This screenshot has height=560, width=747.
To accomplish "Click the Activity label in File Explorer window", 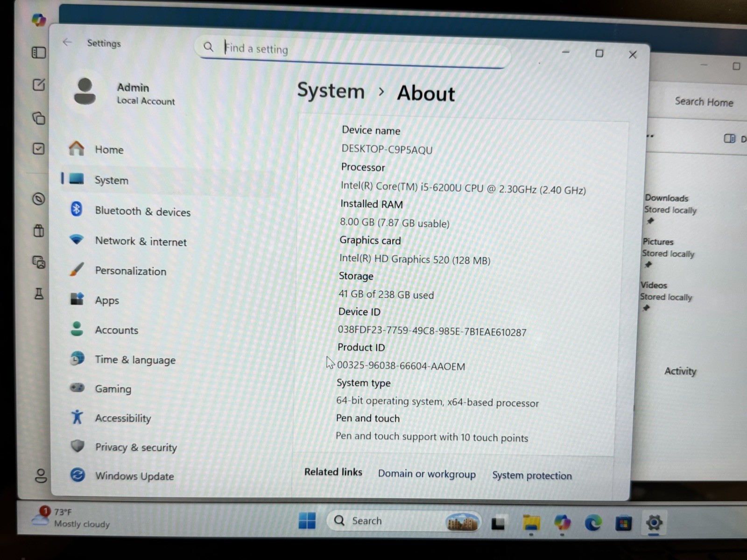I will click(680, 371).
